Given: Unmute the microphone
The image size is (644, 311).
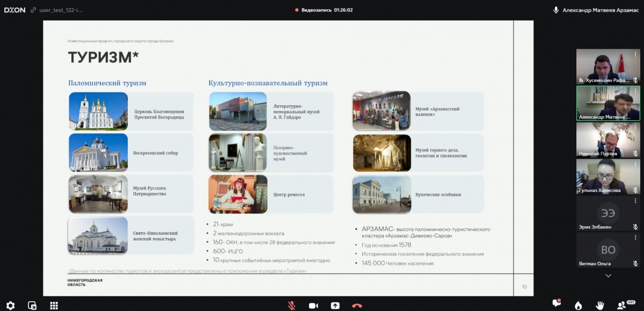Looking at the screenshot, I should [x=291, y=305].
